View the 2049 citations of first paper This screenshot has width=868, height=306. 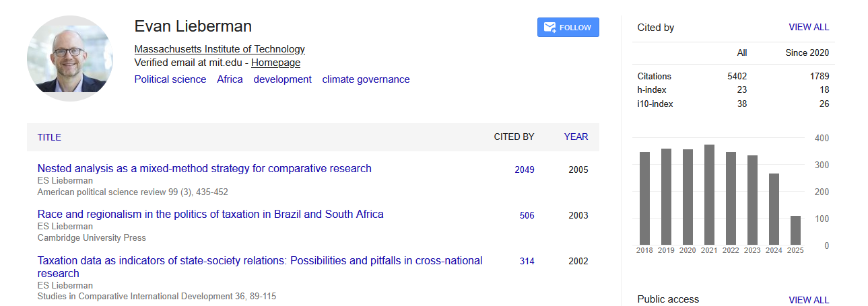pos(525,169)
